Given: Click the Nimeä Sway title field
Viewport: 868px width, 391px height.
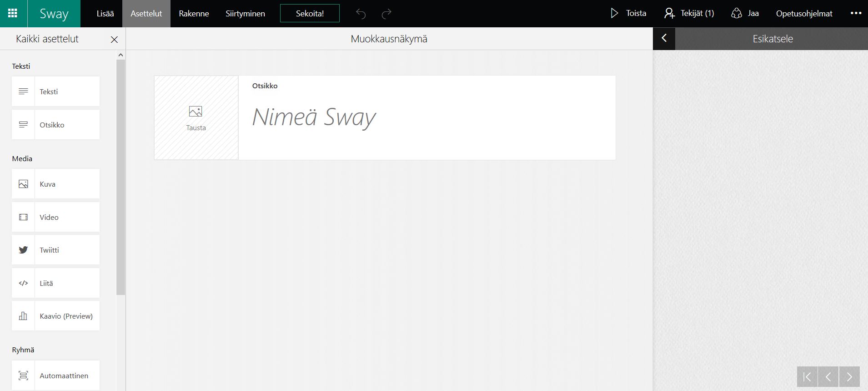Looking at the screenshot, I should pos(314,117).
